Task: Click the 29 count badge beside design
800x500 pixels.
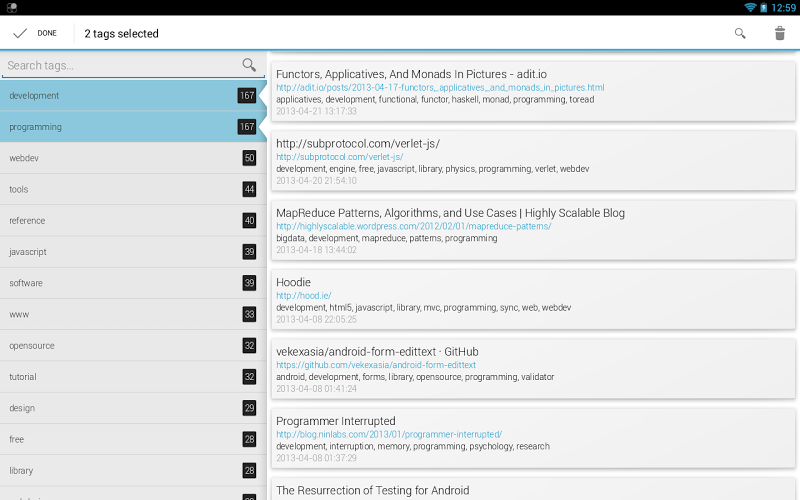Action: 249,408
